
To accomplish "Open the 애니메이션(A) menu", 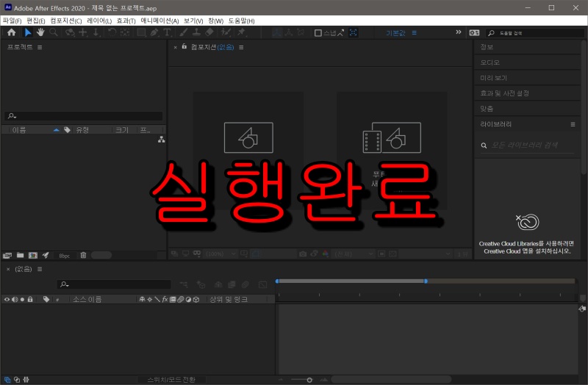I will point(159,21).
